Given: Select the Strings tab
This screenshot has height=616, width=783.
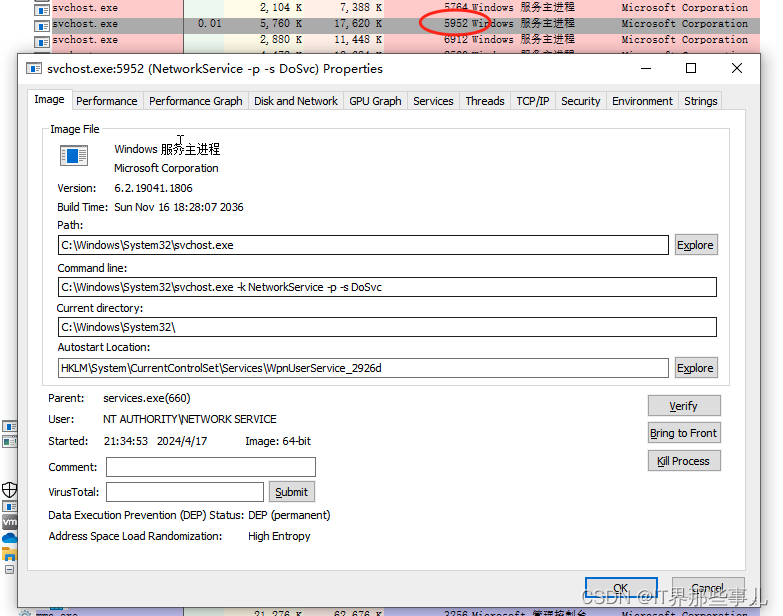Looking at the screenshot, I should click(x=700, y=101).
